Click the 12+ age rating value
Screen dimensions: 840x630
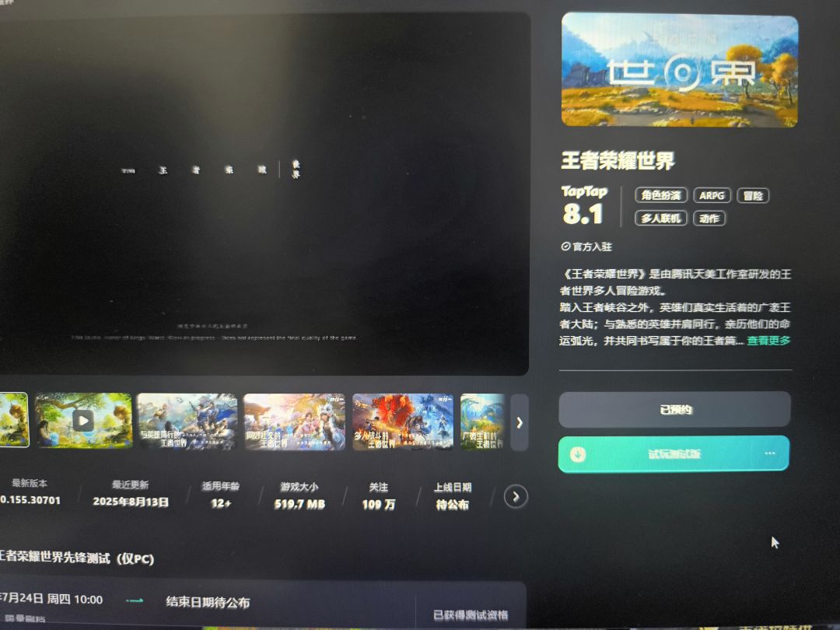[221, 503]
